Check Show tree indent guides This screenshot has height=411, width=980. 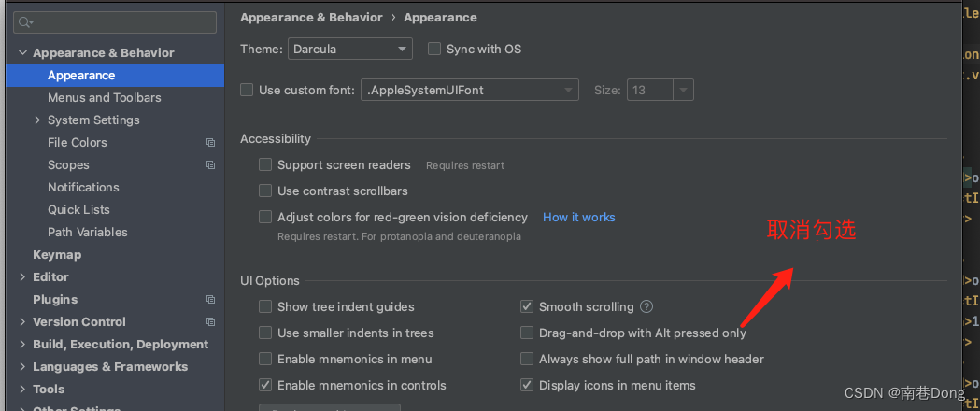265,306
